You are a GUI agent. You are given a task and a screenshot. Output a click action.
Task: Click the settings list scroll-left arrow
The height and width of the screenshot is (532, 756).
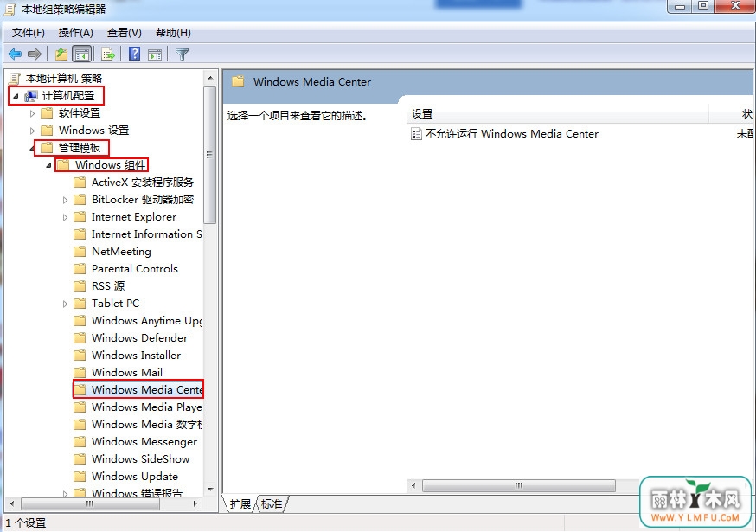pos(413,485)
